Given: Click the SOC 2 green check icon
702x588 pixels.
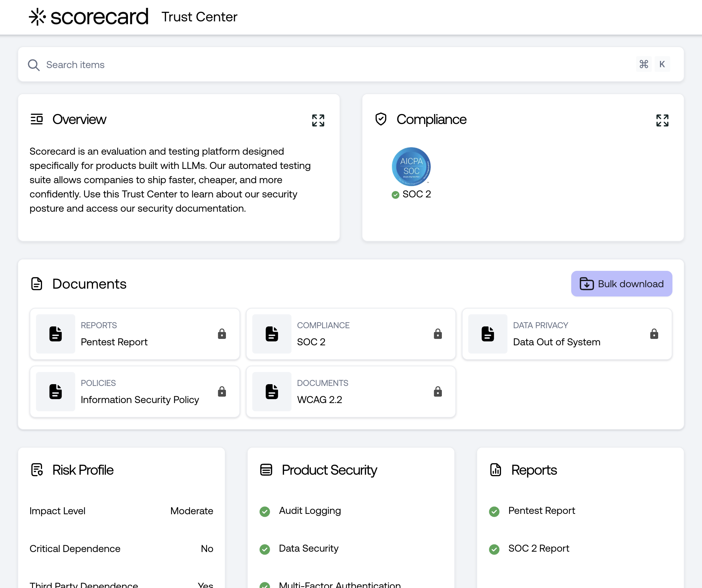Looking at the screenshot, I should click(395, 195).
